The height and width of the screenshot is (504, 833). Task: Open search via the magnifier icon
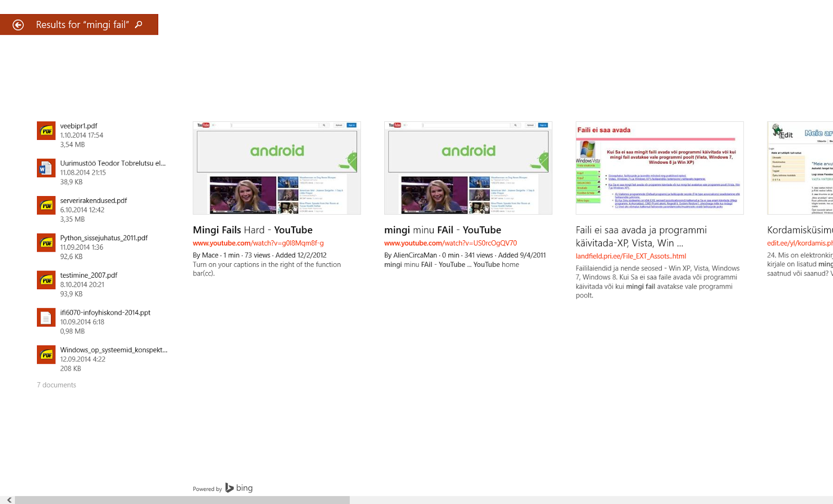pyautogui.click(x=138, y=24)
